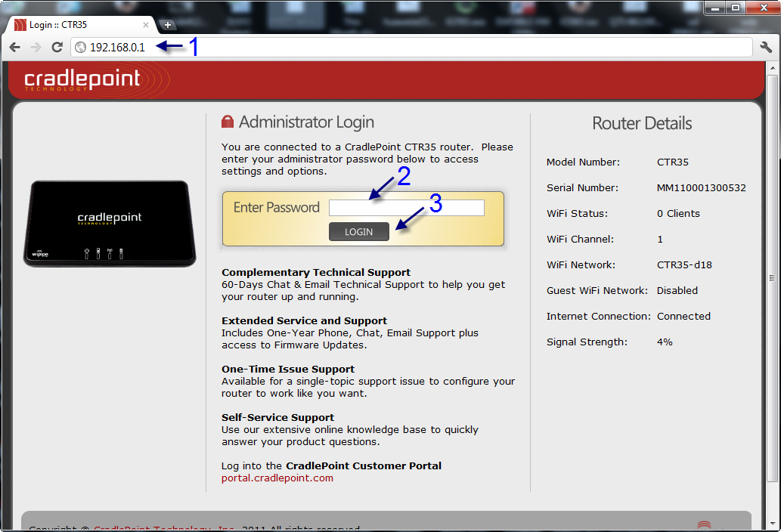
Task: Click the page scrollbar up arrow
Action: point(773,68)
